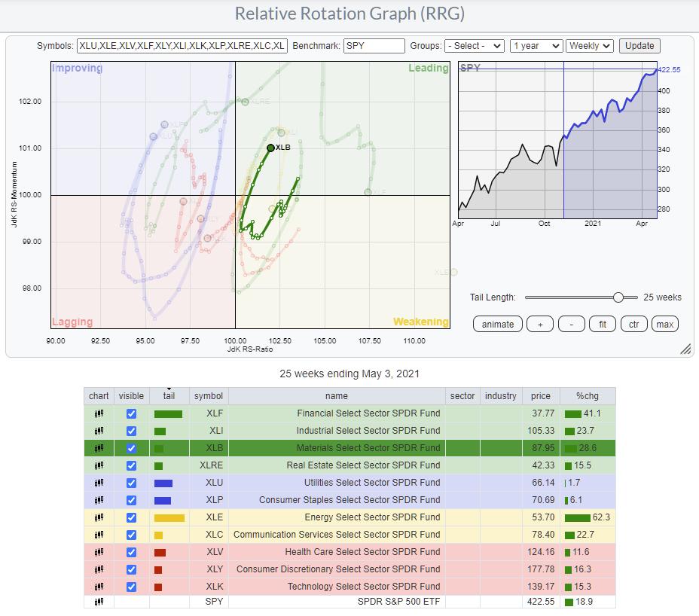Open the Weekly timeframe dropdown

click(x=590, y=46)
